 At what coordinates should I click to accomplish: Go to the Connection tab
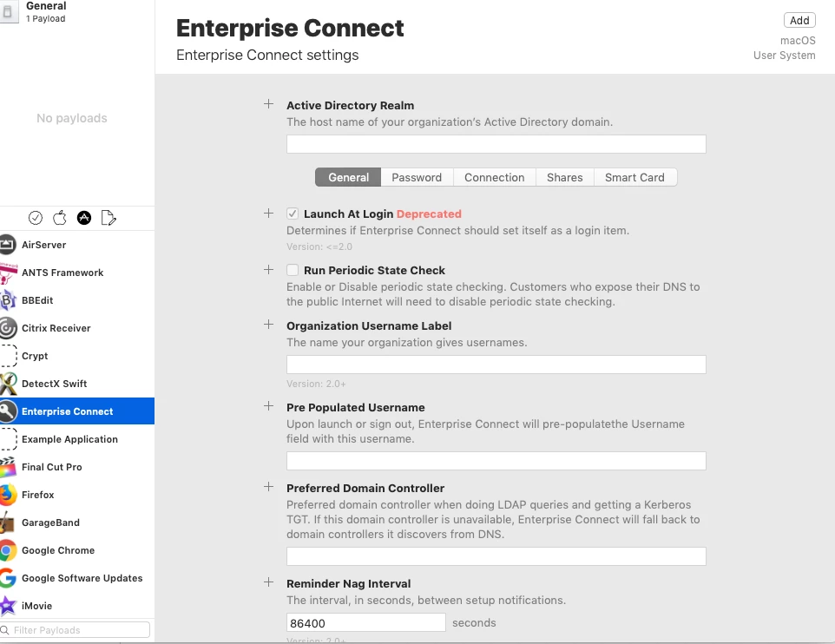click(x=494, y=177)
